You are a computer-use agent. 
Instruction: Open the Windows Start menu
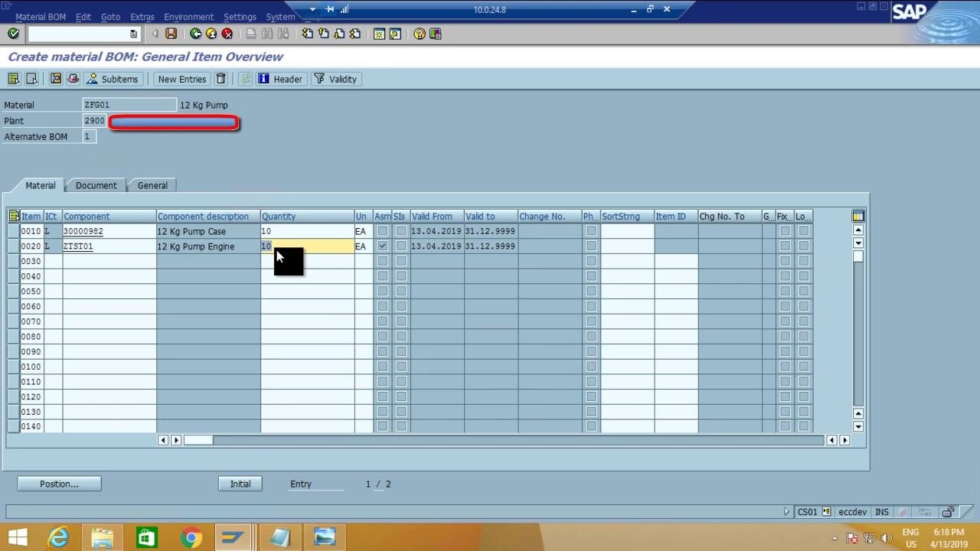point(18,537)
